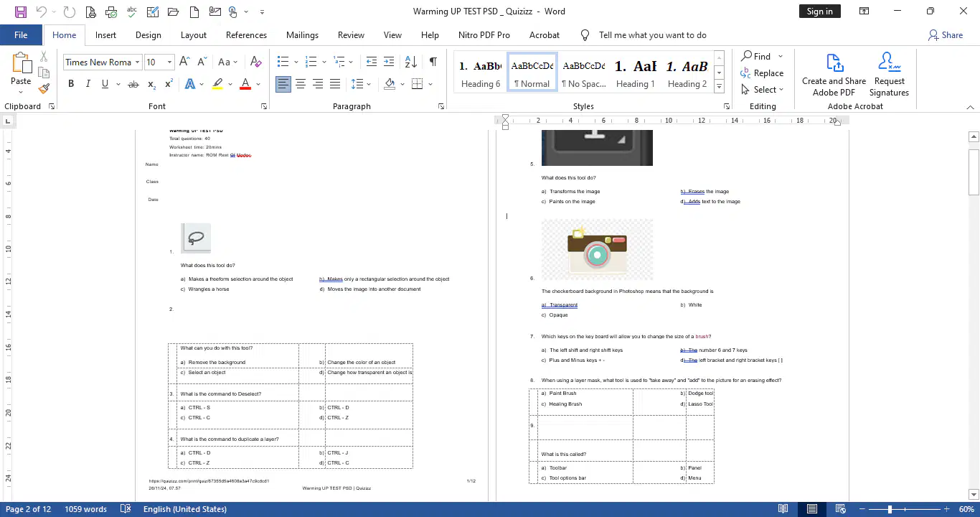Apply subscript formatting
The height and width of the screenshot is (517, 980).
(x=151, y=84)
